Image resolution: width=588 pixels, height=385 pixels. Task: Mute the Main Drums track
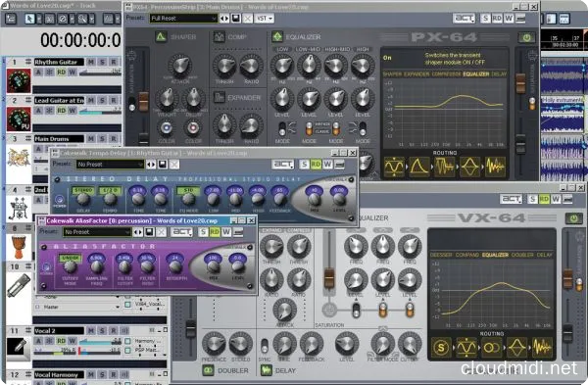coord(91,139)
